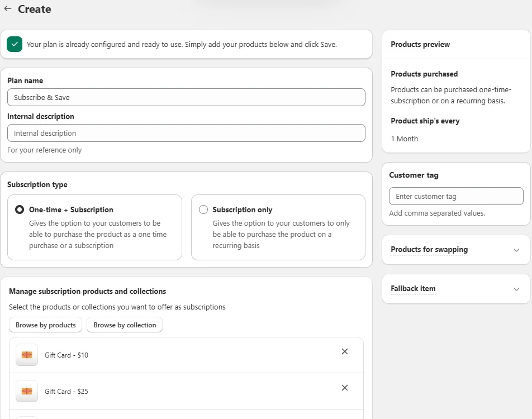This screenshot has width=532, height=419.
Task: Click 'Add comma separated values.' hint
Action: pos(437,213)
